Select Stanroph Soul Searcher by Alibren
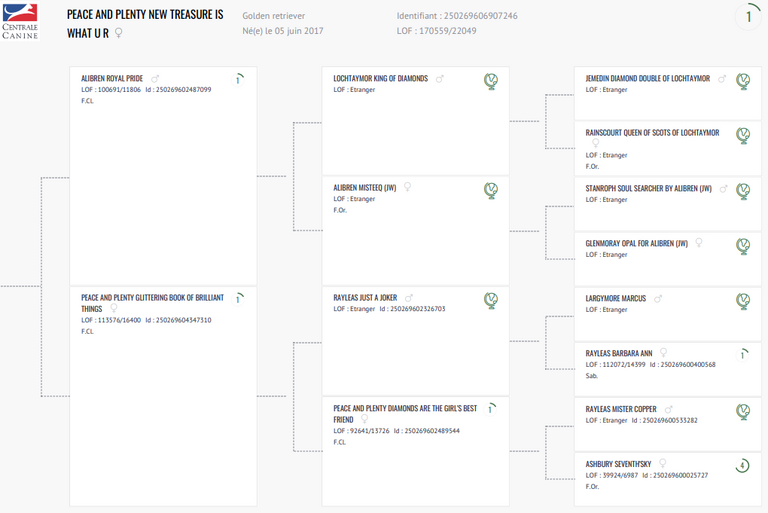Image resolution: width=768 pixels, height=513 pixels. [x=648, y=188]
